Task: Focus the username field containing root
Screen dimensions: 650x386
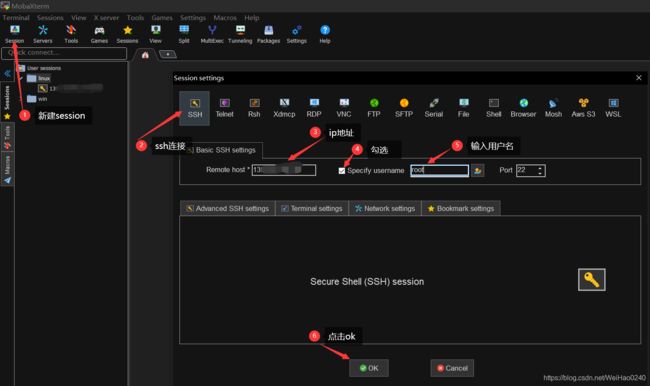Action: tap(439, 170)
